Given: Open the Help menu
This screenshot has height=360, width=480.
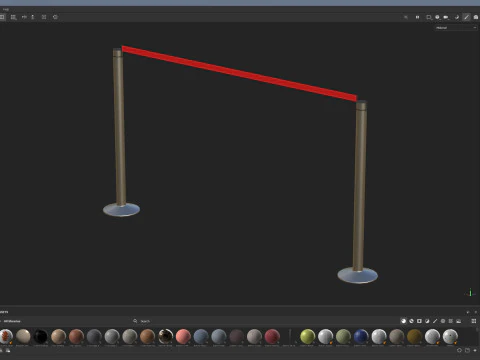Looking at the screenshot, I should (x=6, y=9).
